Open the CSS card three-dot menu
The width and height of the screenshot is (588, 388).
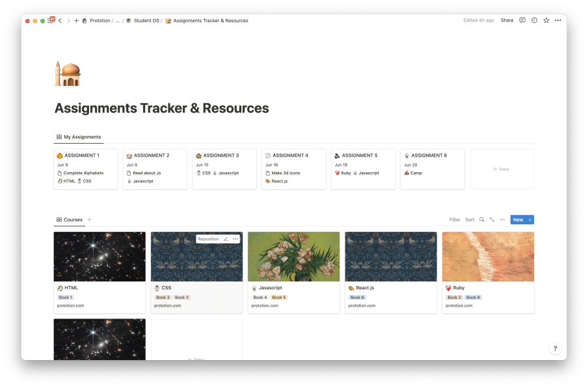pyautogui.click(x=235, y=239)
